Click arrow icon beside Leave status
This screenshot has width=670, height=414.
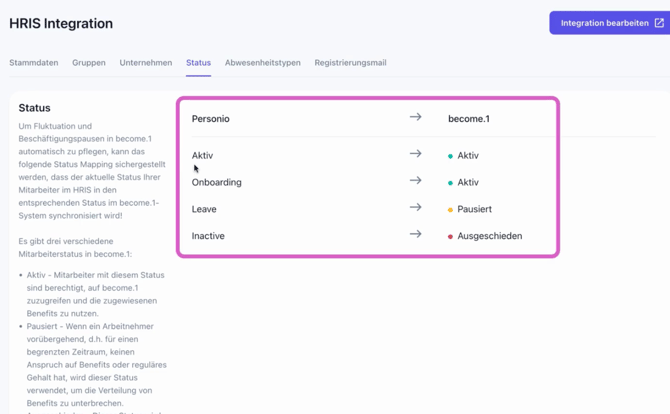415,207
